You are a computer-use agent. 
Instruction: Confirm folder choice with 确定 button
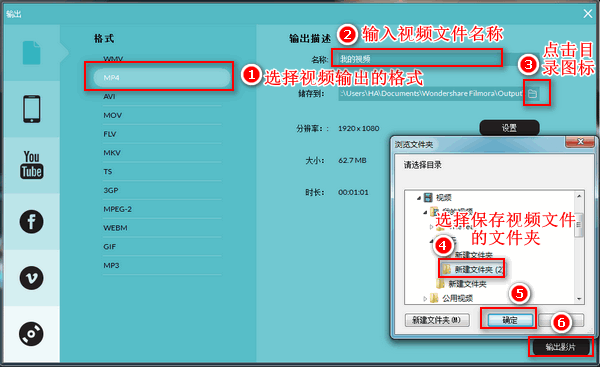[510, 320]
